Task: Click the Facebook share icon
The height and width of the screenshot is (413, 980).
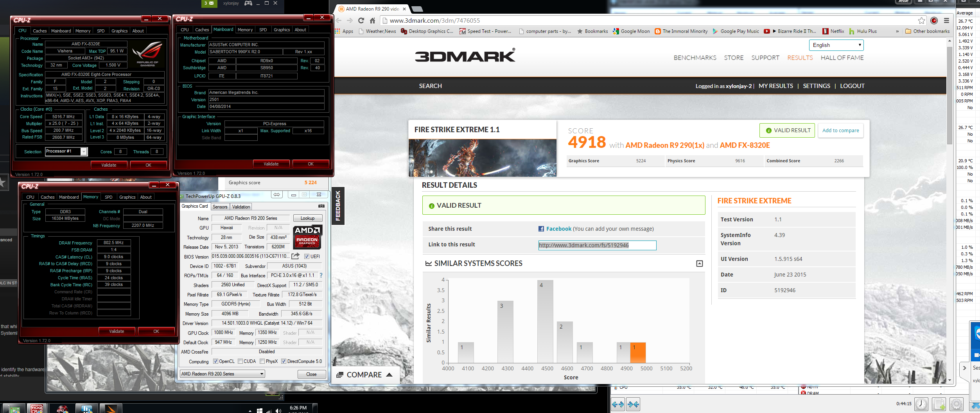Action: 541,229
